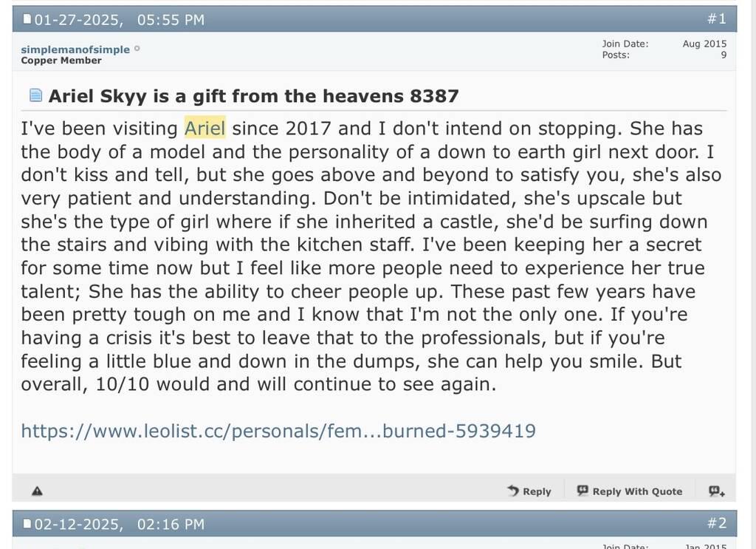Click the document icon beside the post title
Viewport: 756px width, 549px height.
35,96
